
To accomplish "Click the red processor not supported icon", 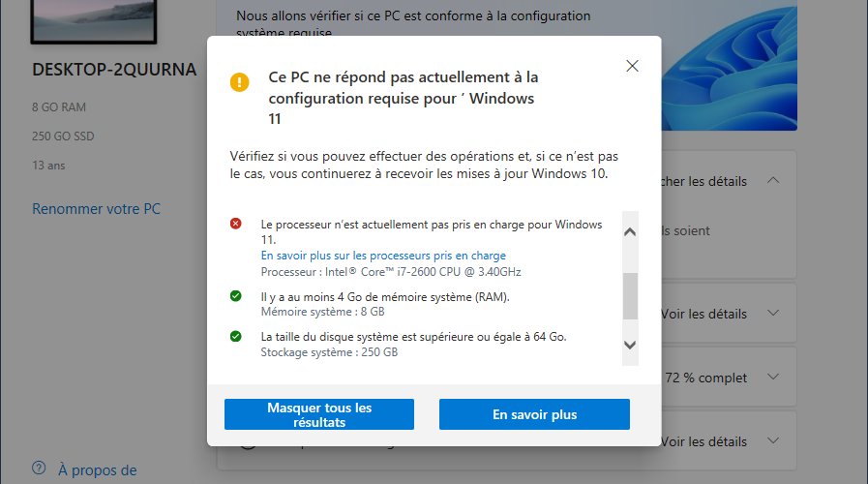I will (236, 224).
